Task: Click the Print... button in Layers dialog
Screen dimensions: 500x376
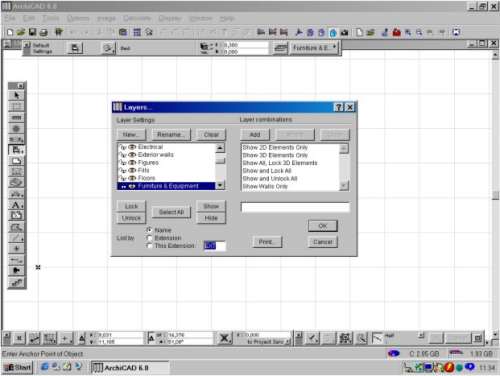Action: (267, 242)
